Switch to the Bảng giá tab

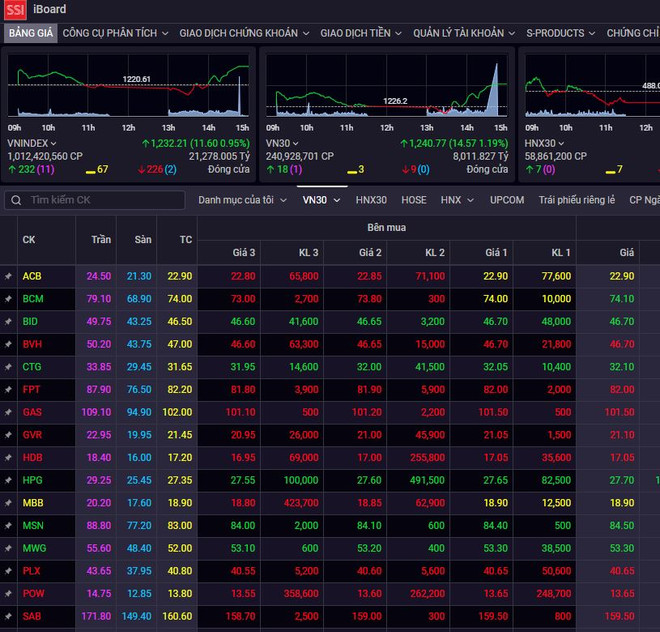30,33
